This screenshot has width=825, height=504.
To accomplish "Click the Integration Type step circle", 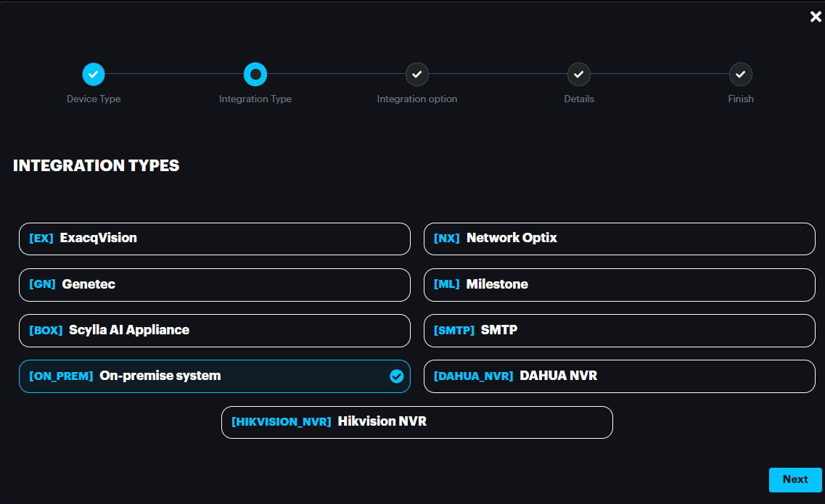I will [x=255, y=74].
